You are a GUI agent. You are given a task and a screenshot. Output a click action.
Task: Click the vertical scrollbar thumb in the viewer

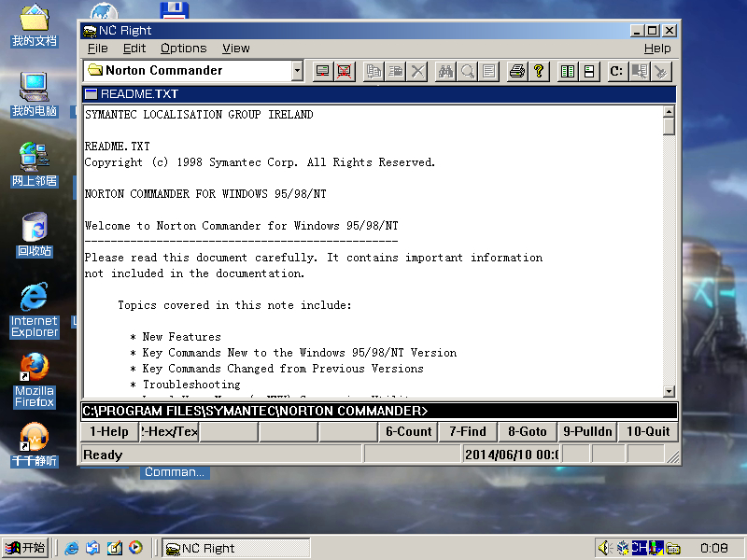pos(669,127)
